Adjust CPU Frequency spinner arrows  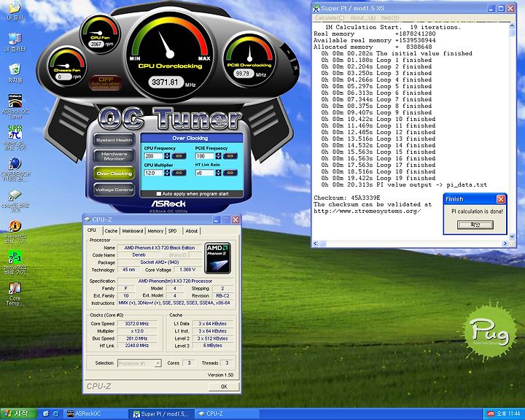[x=167, y=156]
